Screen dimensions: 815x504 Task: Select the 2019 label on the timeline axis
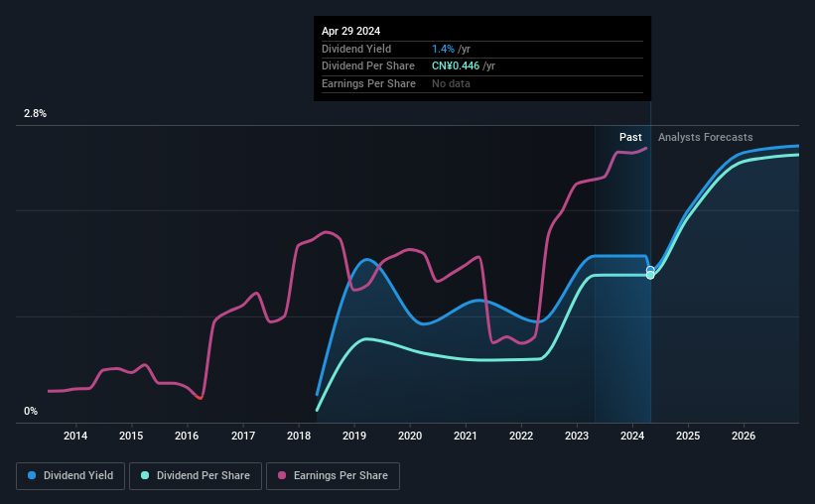click(354, 436)
